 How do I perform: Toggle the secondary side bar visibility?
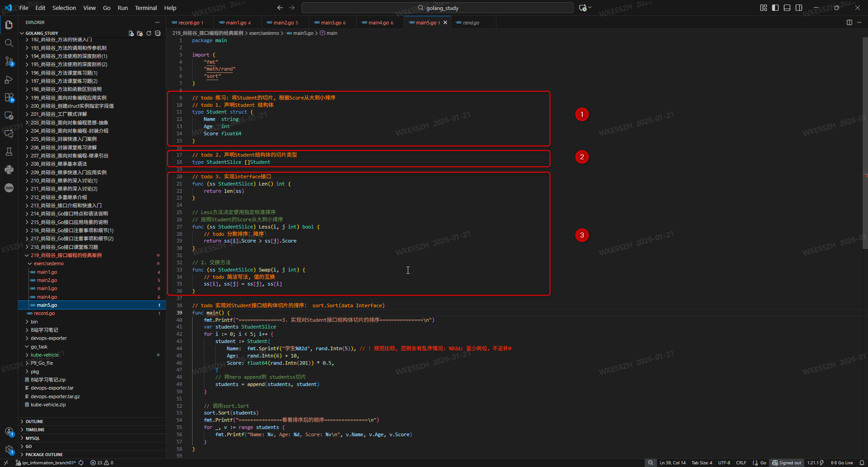tap(799, 8)
